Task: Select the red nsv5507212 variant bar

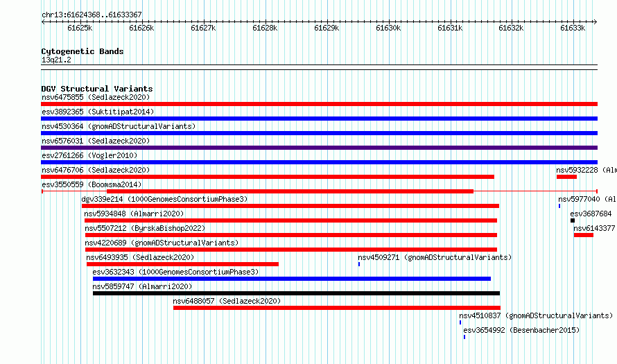Action: tap(291, 235)
